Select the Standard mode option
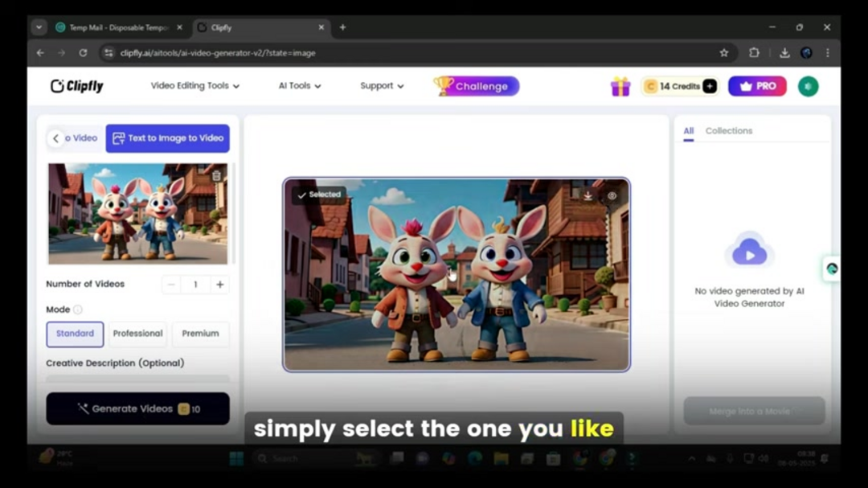This screenshot has height=488, width=868. 75,334
